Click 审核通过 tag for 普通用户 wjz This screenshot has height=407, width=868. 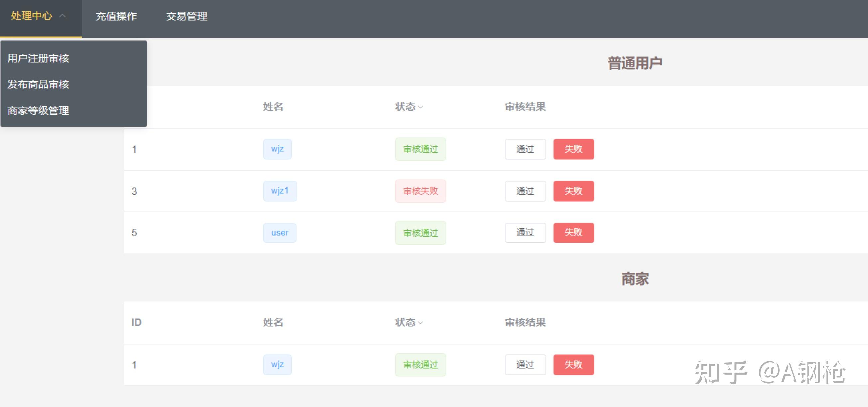(x=421, y=149)
